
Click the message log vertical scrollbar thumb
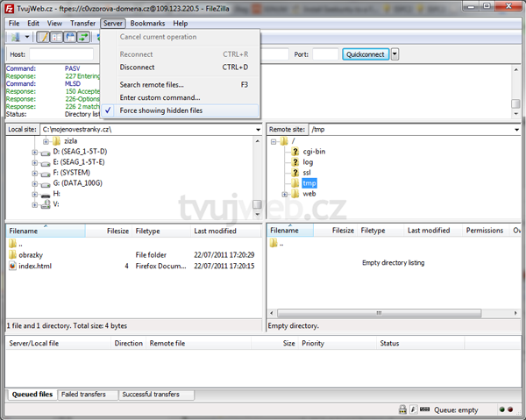pyautogui.click(x=515, y=104)
